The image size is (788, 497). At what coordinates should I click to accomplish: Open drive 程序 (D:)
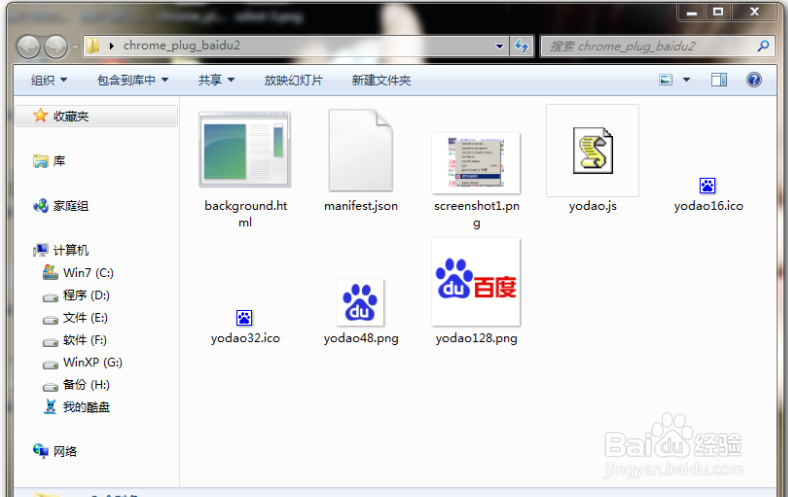pyautogui.click(x=86, y=295)
